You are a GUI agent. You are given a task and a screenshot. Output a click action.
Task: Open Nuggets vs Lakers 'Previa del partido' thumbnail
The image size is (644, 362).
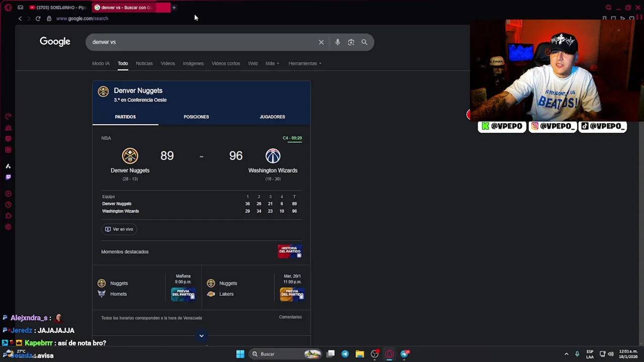click(292, 294)
